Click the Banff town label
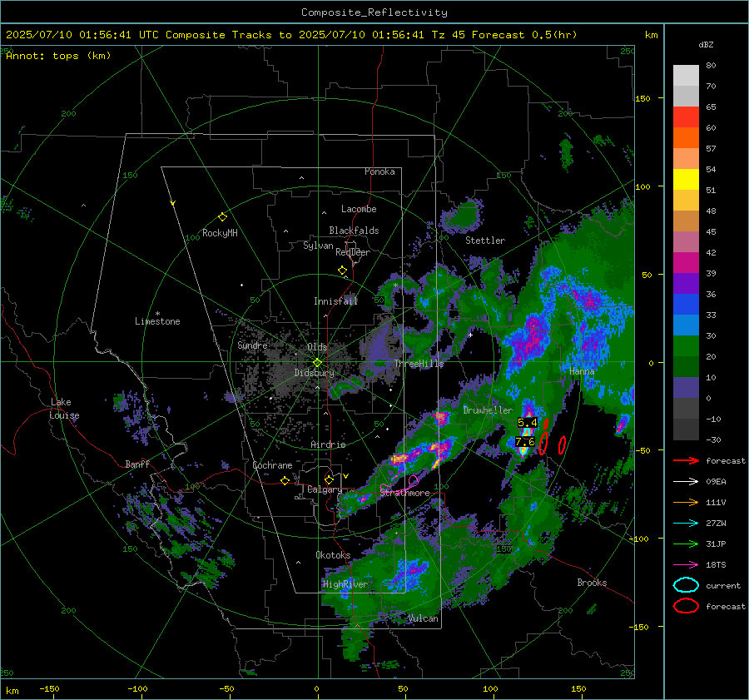This screenshot has width=749, height=700. coord(137,464)
